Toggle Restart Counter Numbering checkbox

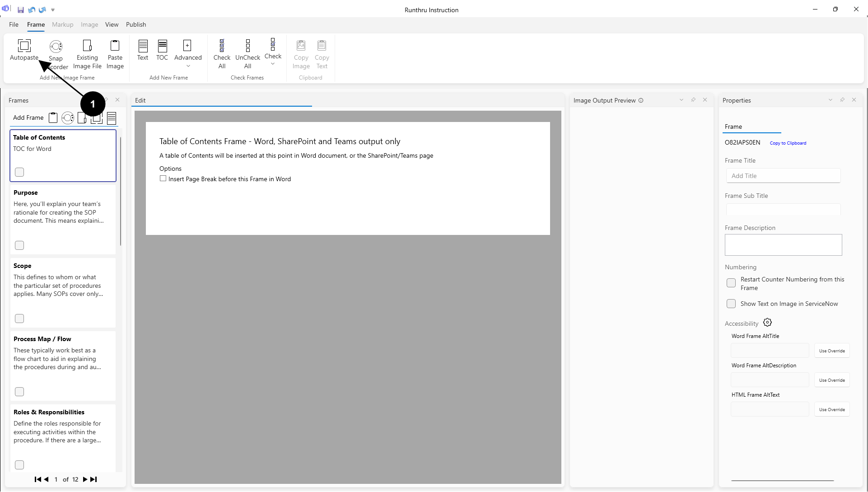click(731, 283)
